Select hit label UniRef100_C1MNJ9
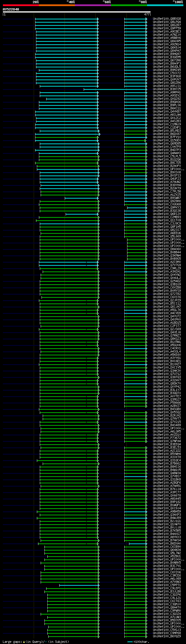 pos(167,124)
